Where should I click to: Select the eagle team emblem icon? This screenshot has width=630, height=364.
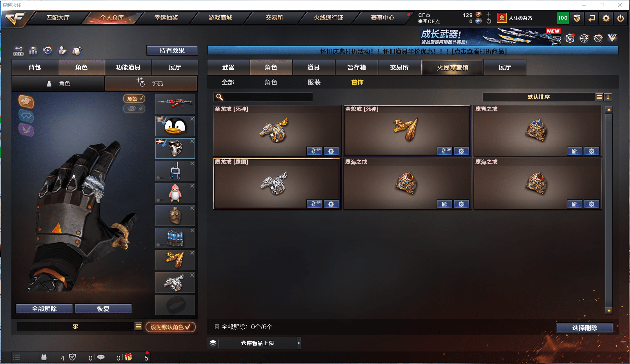click(x=26, y=102)
